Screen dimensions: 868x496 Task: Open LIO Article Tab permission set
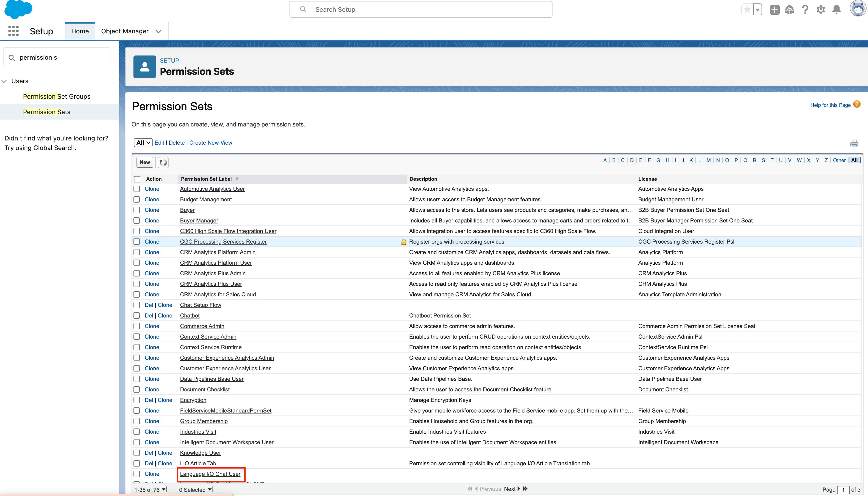click(198, 463)
